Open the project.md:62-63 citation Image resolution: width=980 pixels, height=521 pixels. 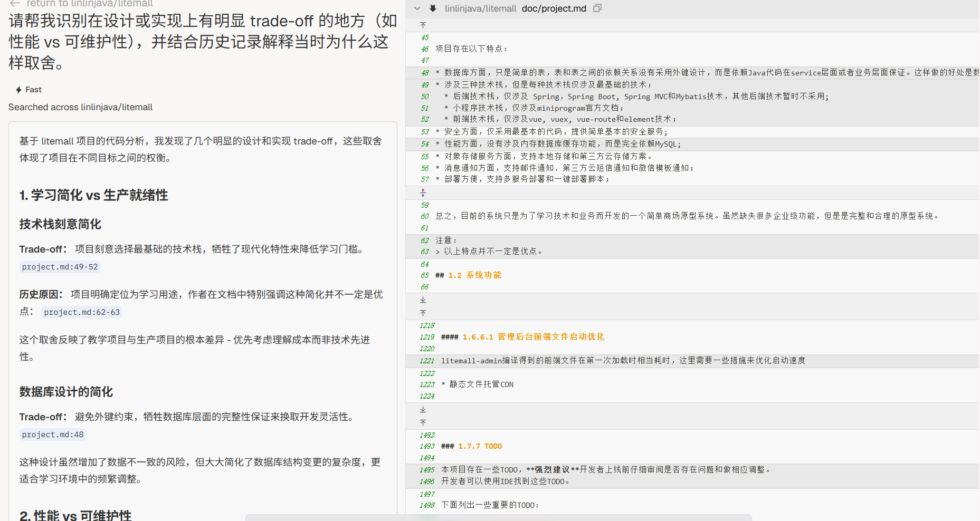pyautogui.click(x=82, y=312)
